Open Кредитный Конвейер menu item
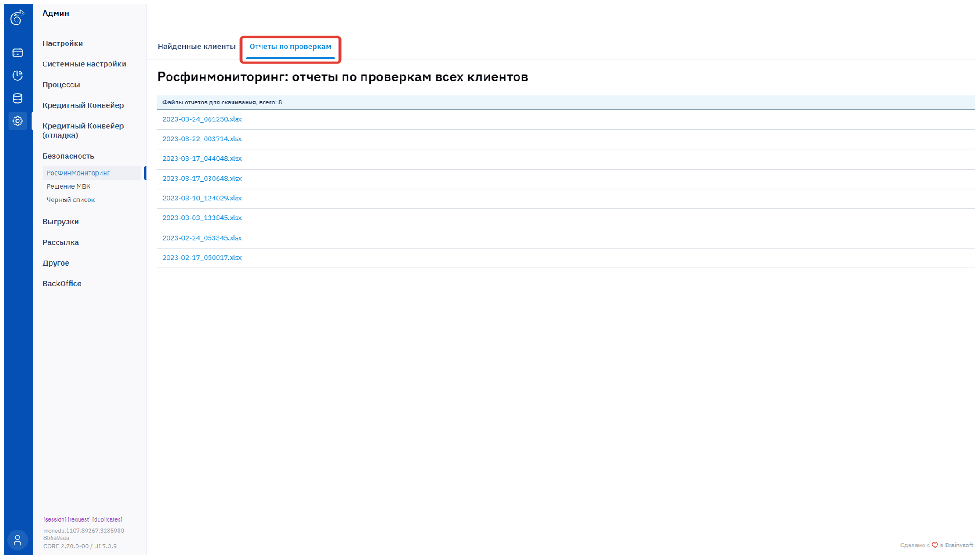The image size is (980, 560). [83, 105]
